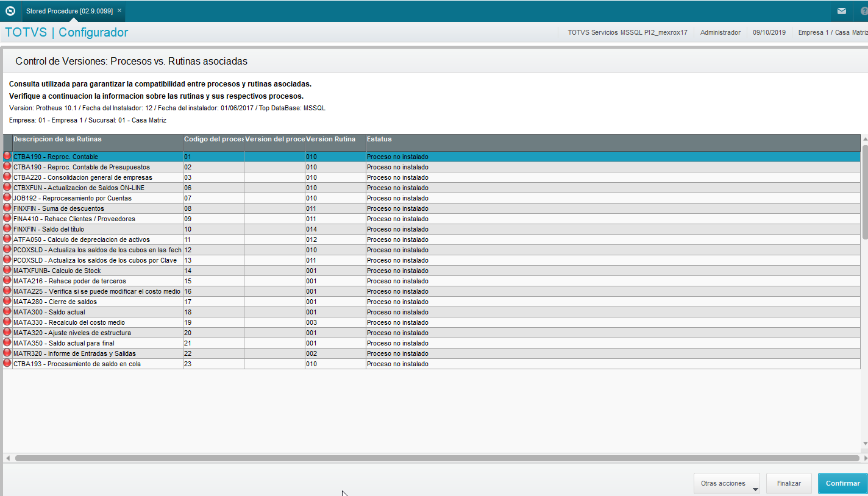Close the Stored Procedure tab
Image resolution: width=868 pixels, height=496 pixels.
(x=119, y=11)
